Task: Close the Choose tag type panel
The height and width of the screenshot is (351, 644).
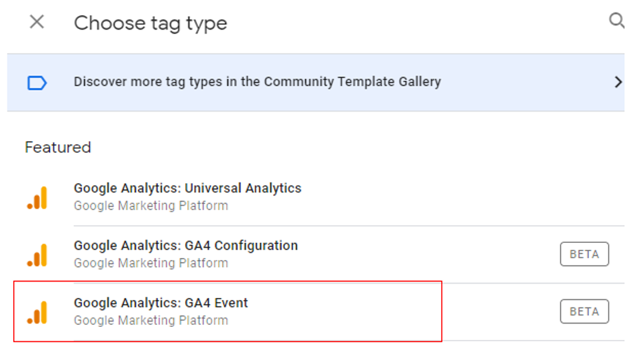Action: tap(37, 22)
